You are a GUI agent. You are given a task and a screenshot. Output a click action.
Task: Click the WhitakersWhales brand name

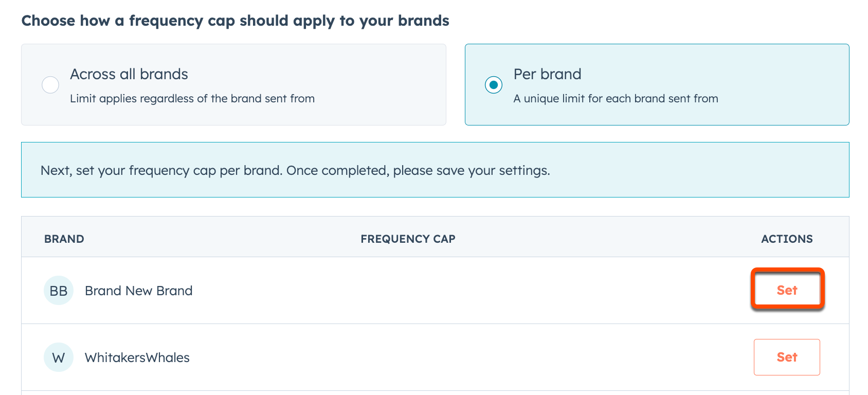[137, 357]
